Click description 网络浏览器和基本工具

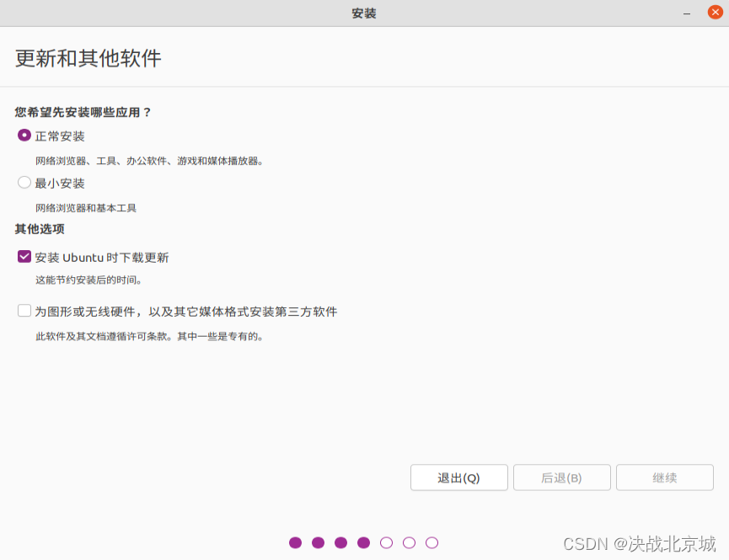pos(86,208)
